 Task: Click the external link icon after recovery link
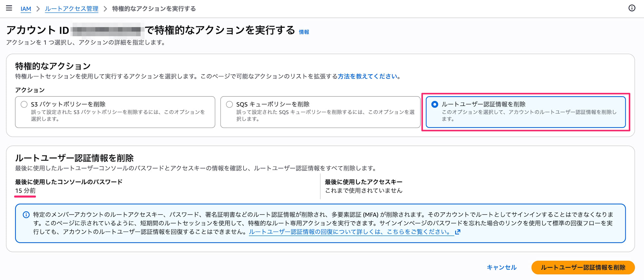point(458,232)
